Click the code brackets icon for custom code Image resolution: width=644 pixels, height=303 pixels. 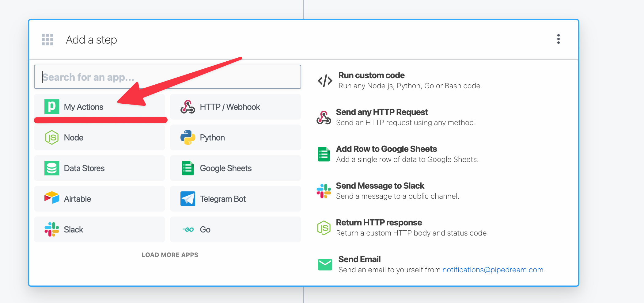click(325, 81)
